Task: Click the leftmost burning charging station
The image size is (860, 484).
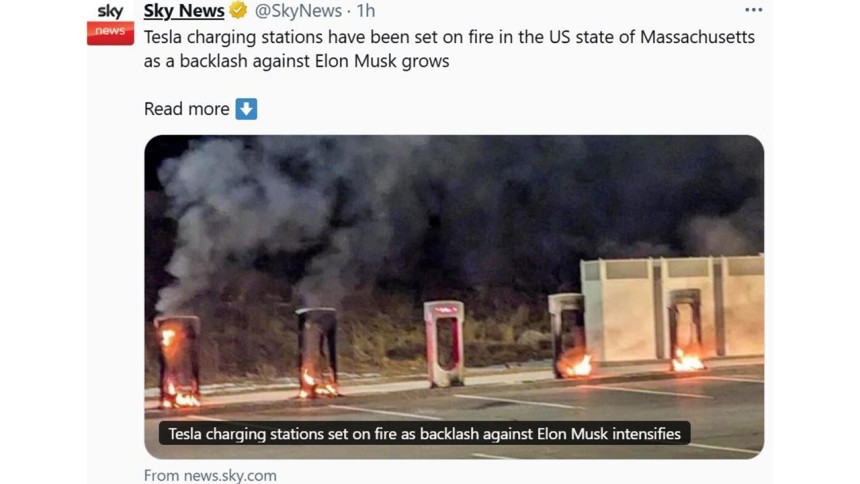Action: pyautogui.click(x=178, y=361)
